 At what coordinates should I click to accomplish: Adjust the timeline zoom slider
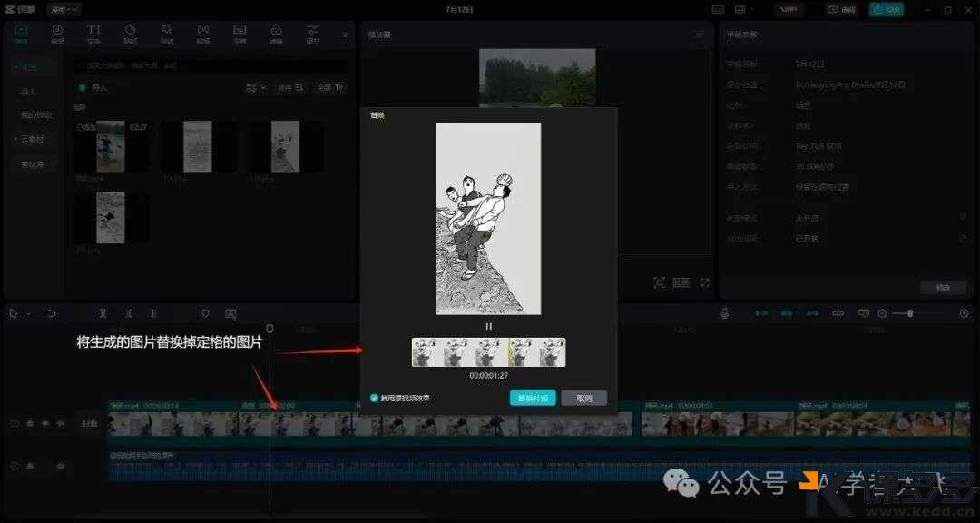(x=910, y=313)
